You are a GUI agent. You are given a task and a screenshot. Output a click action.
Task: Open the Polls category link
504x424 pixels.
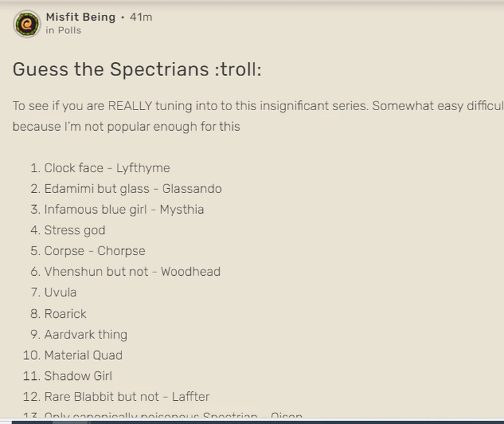[69, 30]
